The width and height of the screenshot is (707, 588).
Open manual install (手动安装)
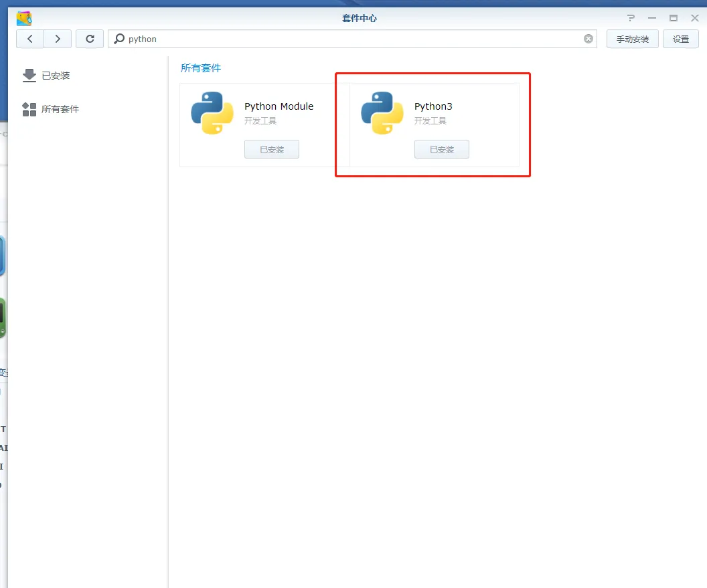632,39
